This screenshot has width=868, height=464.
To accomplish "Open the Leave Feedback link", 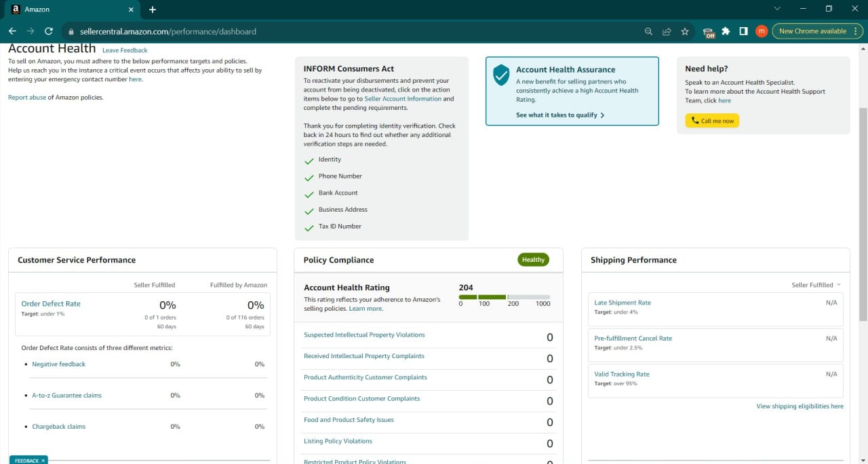I will (125, 50).
